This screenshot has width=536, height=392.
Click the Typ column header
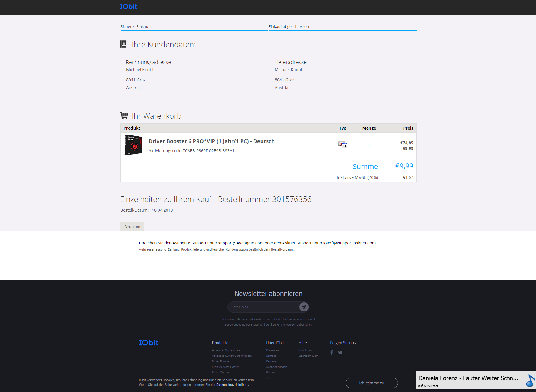coord(343,128)
